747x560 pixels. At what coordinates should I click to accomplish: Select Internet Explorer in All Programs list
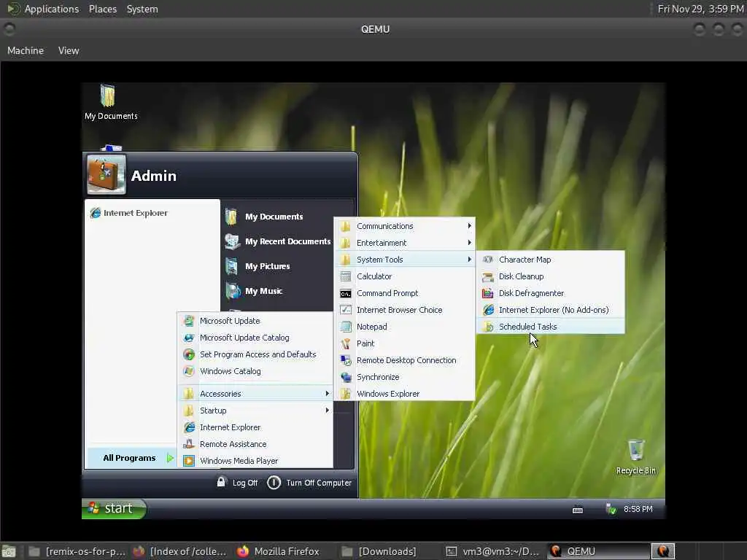tap(255, 427)
